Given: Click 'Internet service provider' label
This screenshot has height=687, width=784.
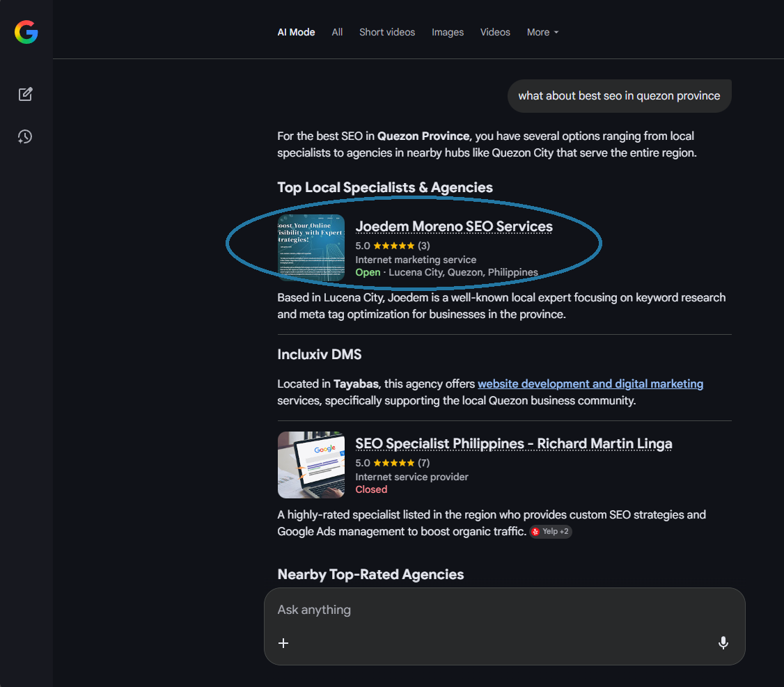Looking at the screenshot, I should coord(411,477).
